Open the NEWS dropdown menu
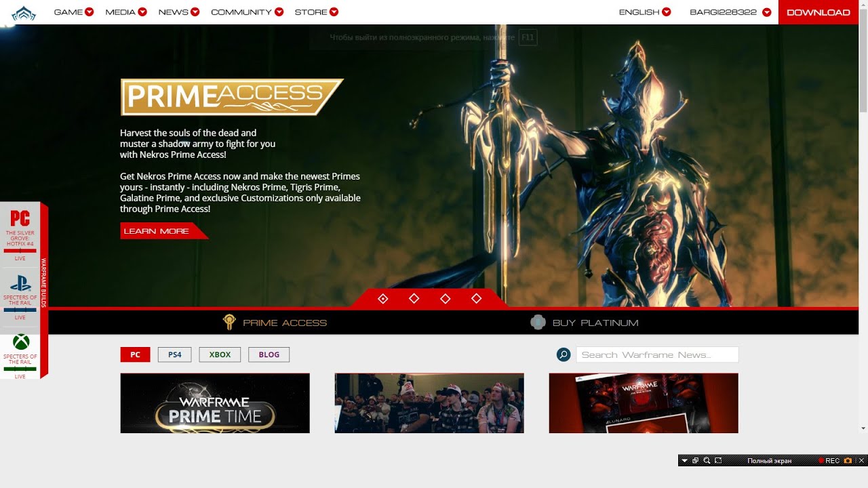Screen dimensions: 868x488 tap(179, 12)
